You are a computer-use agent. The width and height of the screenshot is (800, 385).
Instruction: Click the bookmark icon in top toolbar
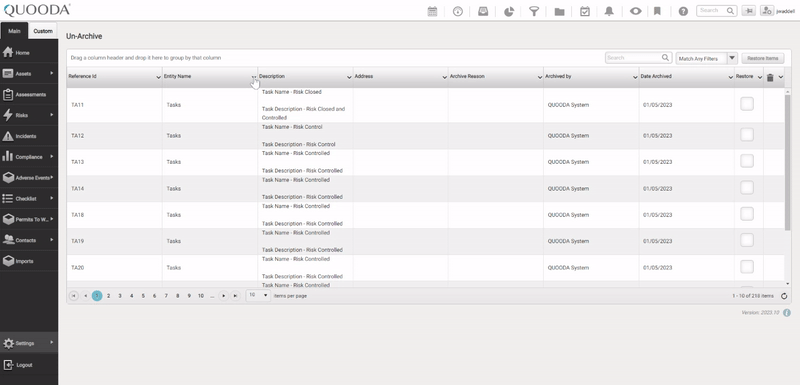click(657, 11)
